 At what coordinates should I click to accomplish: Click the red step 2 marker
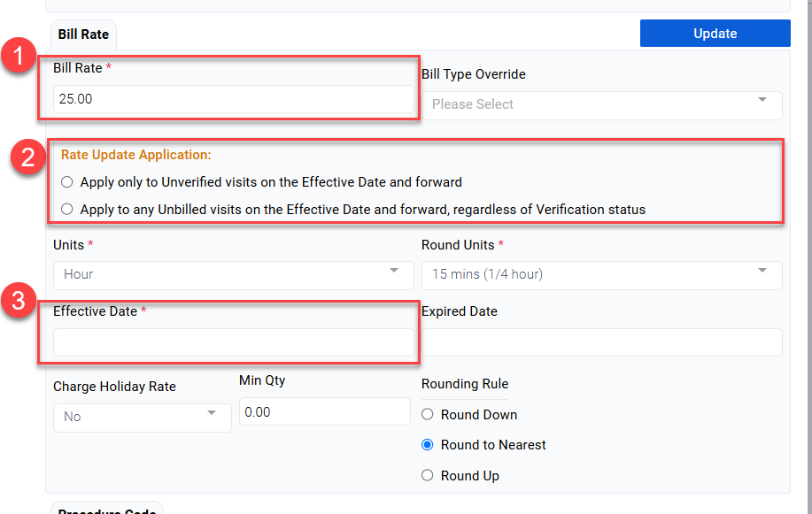25,158
